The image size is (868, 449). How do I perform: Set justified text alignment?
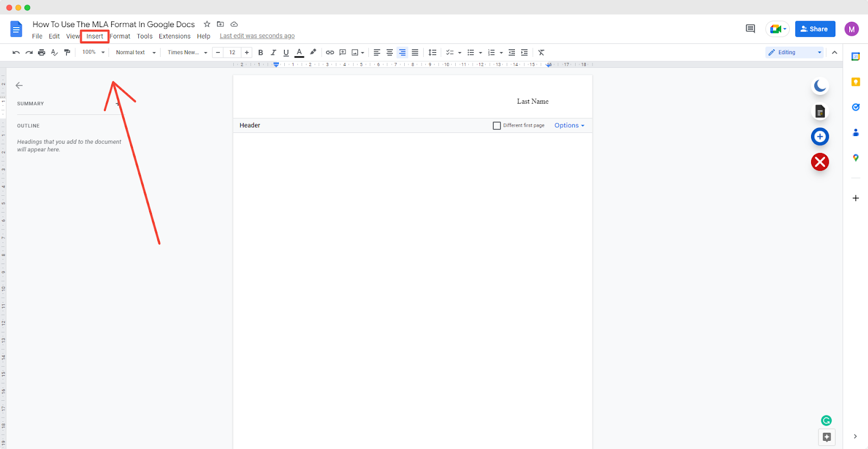(415, 53)
